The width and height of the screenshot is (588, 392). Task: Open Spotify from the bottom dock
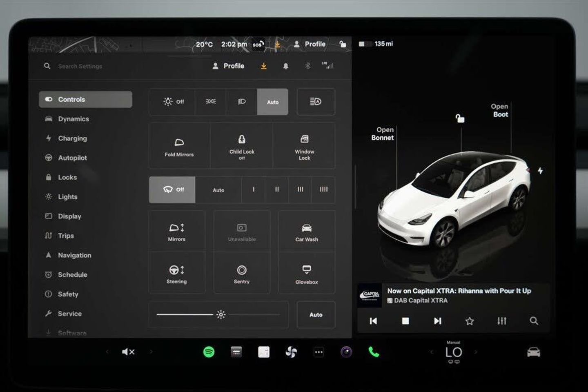(209, 352)
